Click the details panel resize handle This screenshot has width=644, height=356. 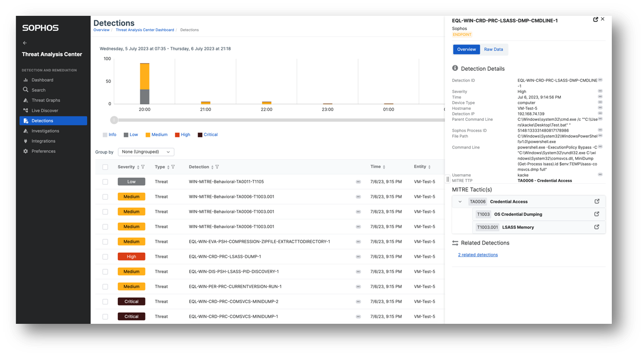448,180
